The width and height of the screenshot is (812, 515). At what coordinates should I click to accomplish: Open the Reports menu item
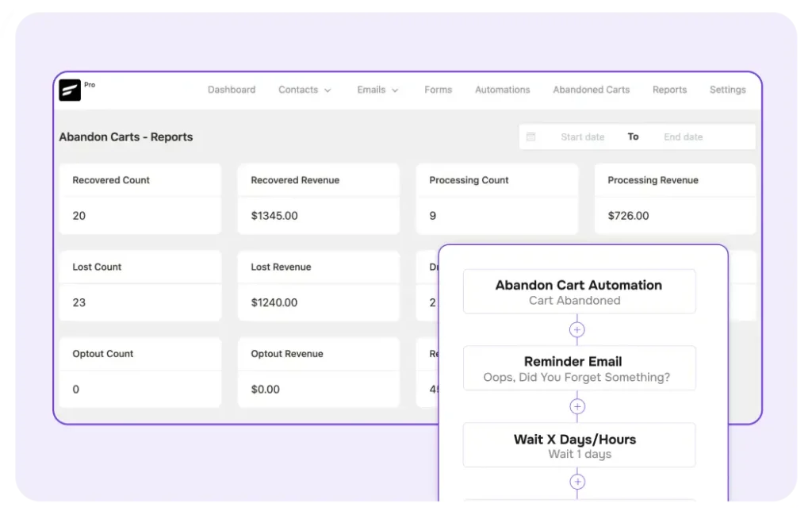(x=669, y=90)
